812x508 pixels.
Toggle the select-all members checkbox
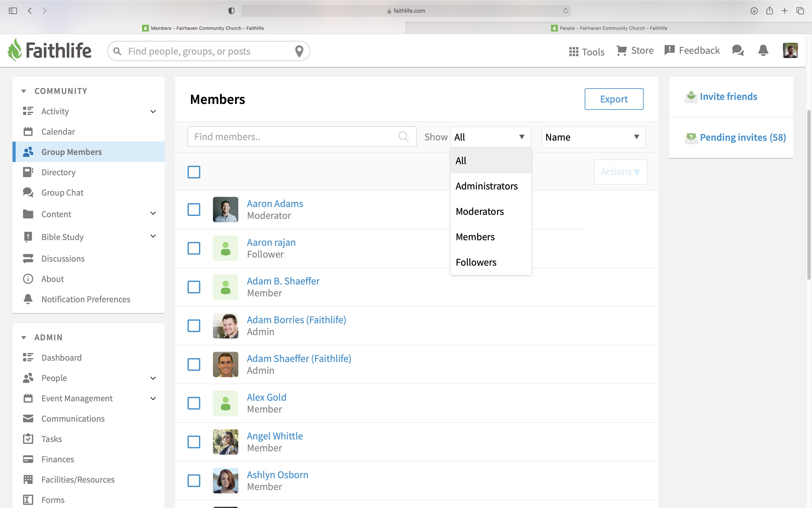(194, 172)
